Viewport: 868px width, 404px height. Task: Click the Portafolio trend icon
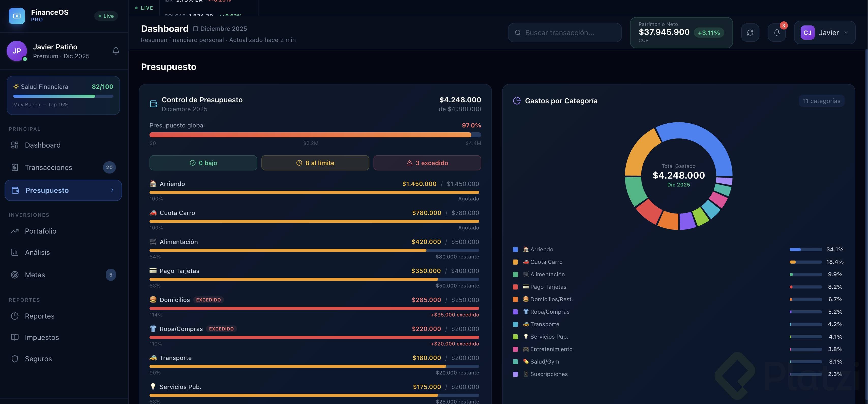(14, 231)
